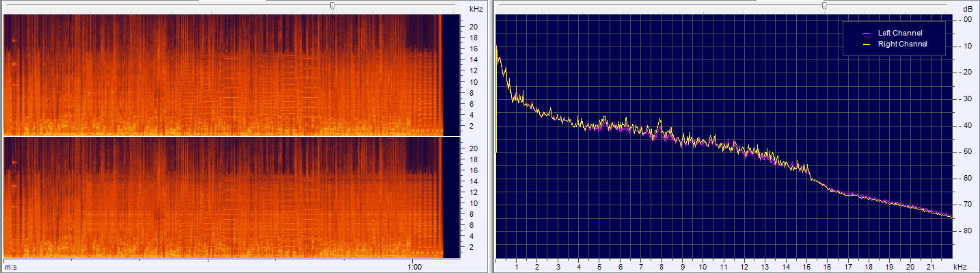Click the yellow Right Channel color marker
The height and width of the screenshot is (273, 980).
click(867, 44)
